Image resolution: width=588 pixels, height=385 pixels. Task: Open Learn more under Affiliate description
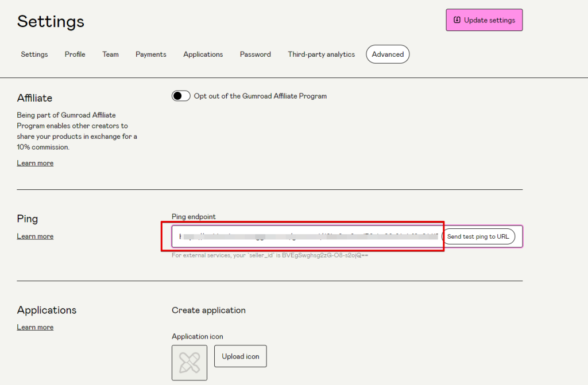(x=35, y=164)
